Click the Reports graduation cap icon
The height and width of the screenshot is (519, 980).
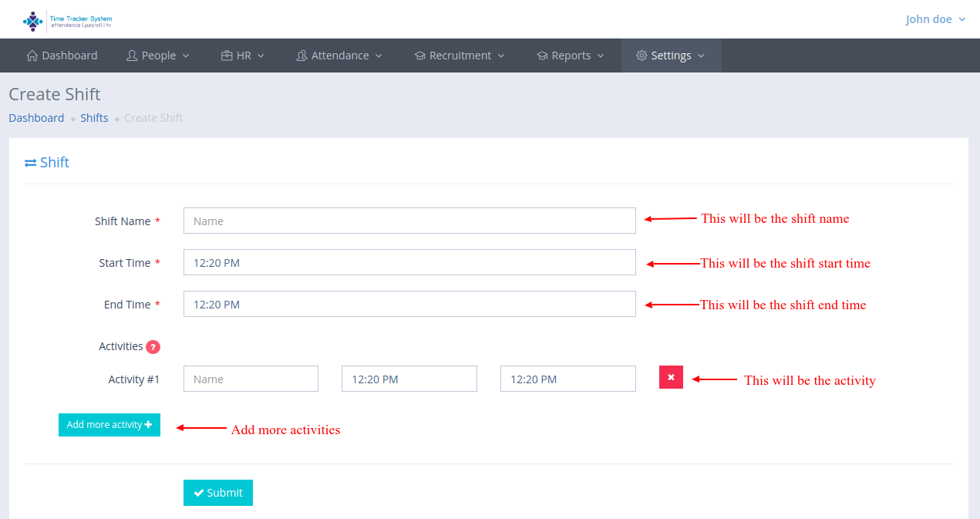coord(542,56)
